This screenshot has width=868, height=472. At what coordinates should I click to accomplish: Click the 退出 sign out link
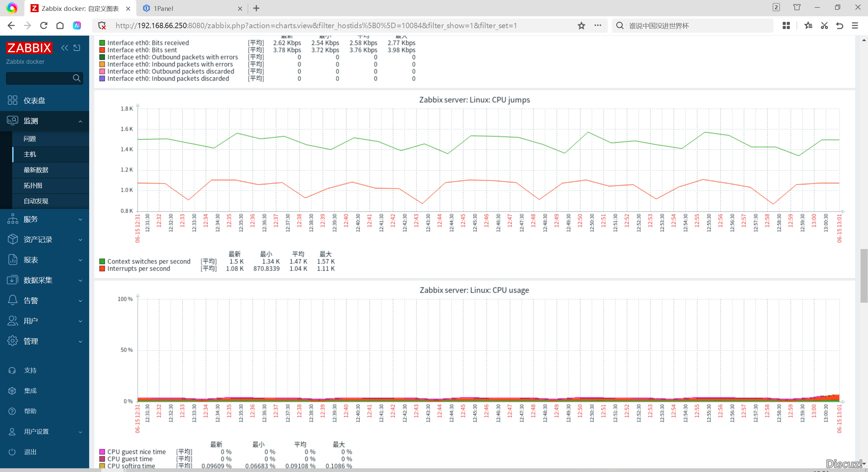[x=30, y=452]
